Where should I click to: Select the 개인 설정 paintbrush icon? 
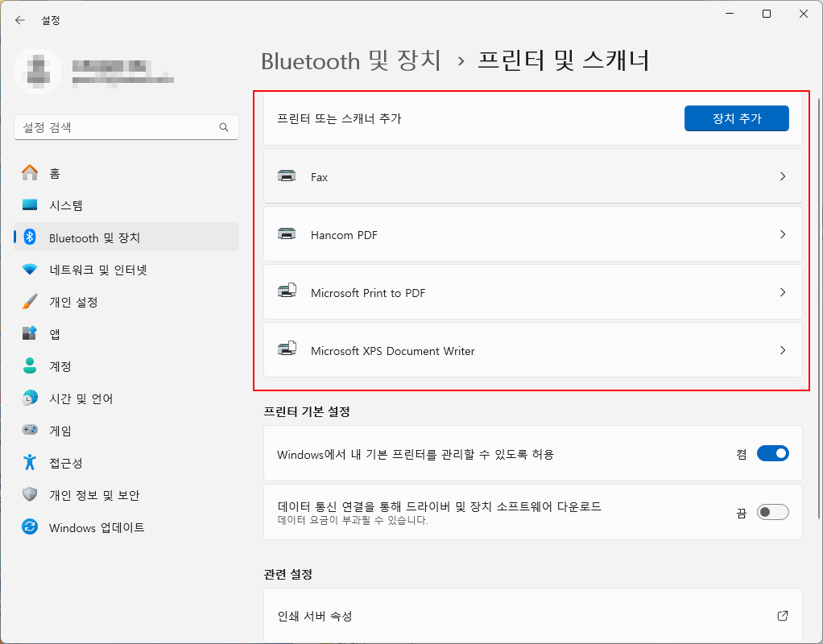[x=31, y=301]
